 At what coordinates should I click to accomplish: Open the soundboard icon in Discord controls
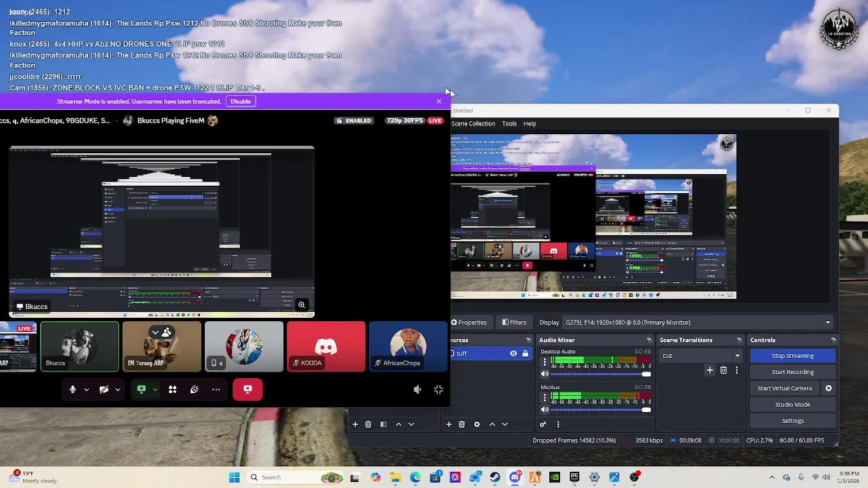(194, 390)
